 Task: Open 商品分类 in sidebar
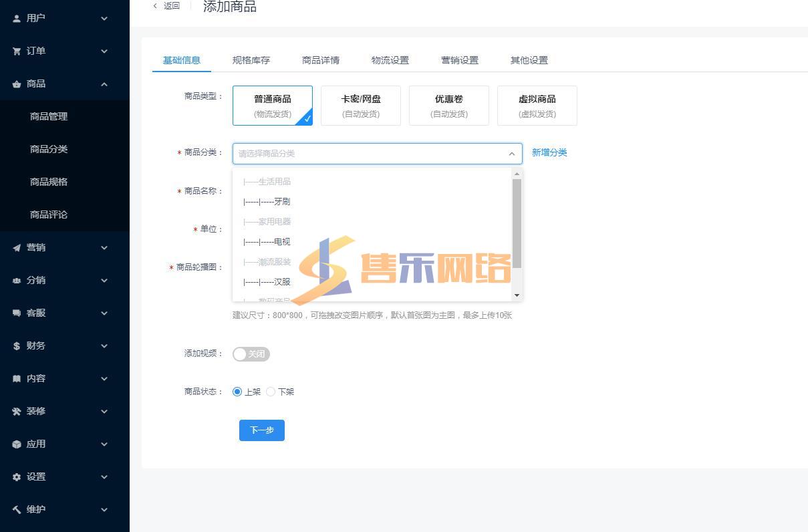click(49, 149)
